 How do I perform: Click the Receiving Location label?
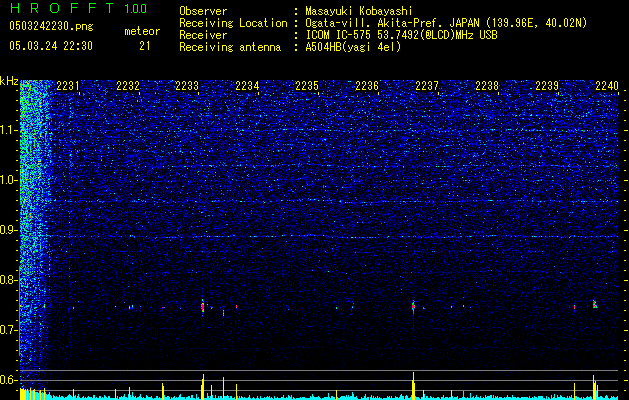tap(233, 23)
